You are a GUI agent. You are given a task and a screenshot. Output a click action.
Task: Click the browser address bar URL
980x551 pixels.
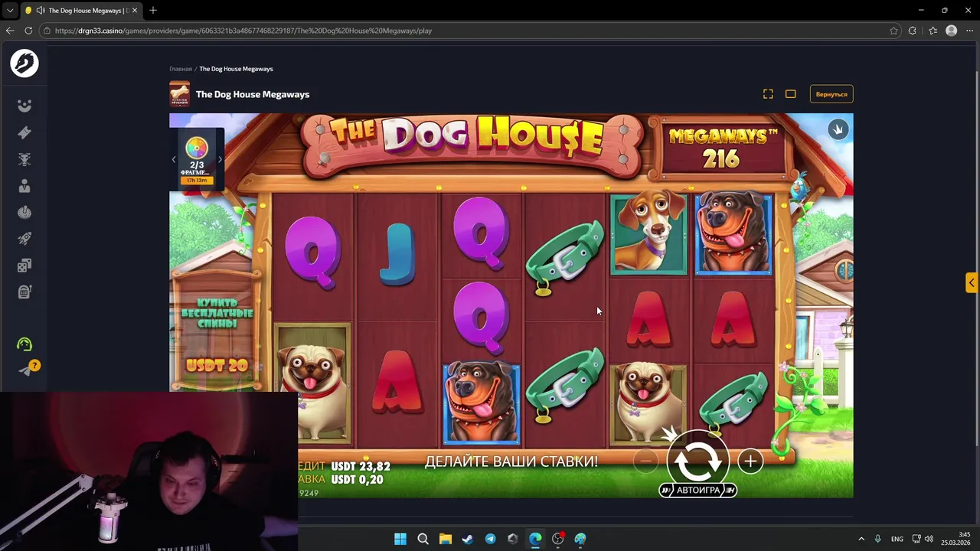pos(243,31)
